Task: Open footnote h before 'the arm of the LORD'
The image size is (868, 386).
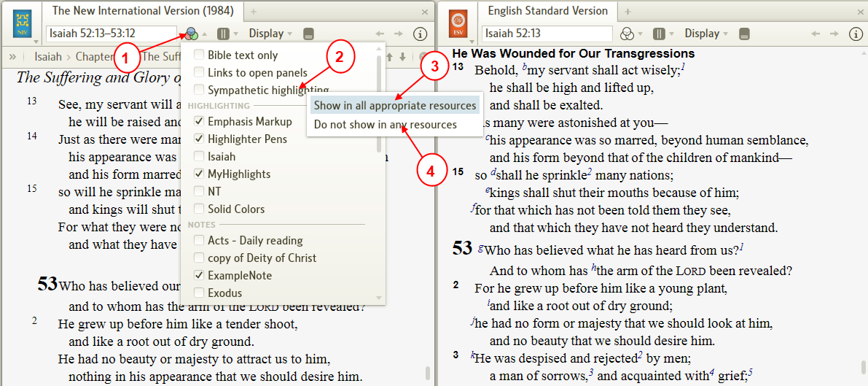Action: 594,269
